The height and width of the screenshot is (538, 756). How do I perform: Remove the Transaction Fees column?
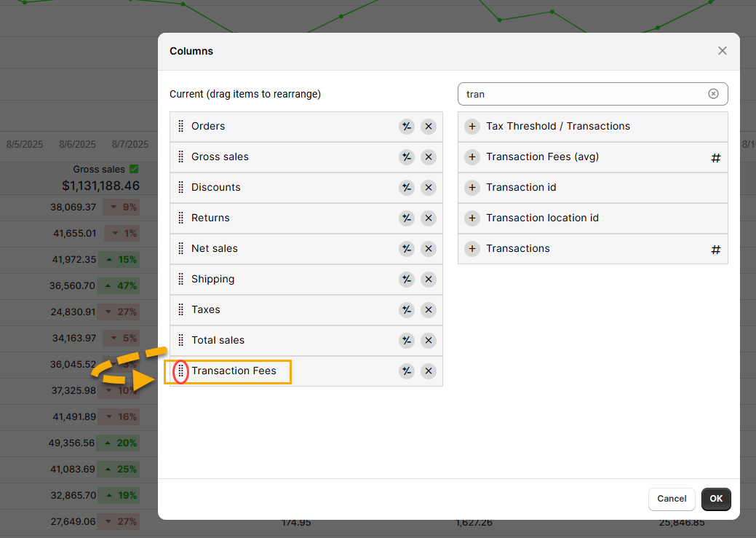(429, 371)
